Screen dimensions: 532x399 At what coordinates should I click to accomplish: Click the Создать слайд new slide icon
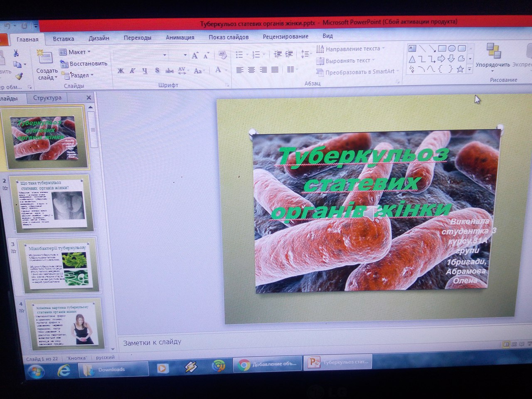pyautogui.click(x=44, y=57)
